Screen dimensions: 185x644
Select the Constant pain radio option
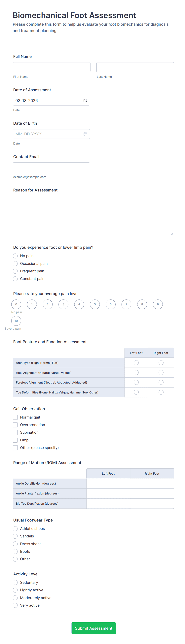click(x=15, y=279)
